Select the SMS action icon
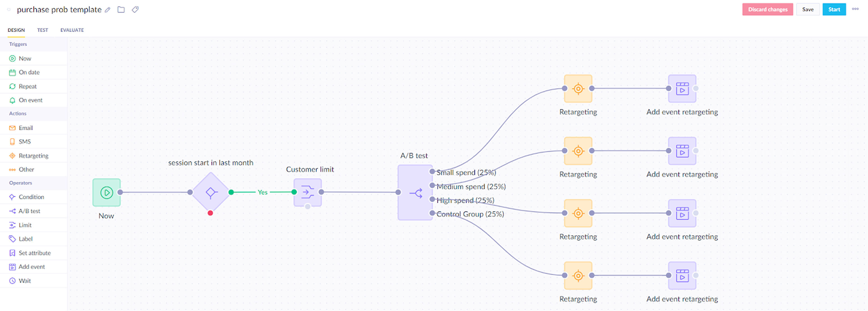The height and width of the screenshot is (311, 868). [x=12, y=141]
